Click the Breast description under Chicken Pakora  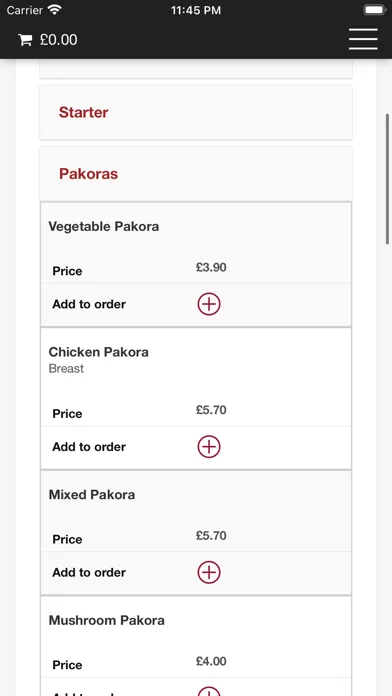(x=66, y=368)
